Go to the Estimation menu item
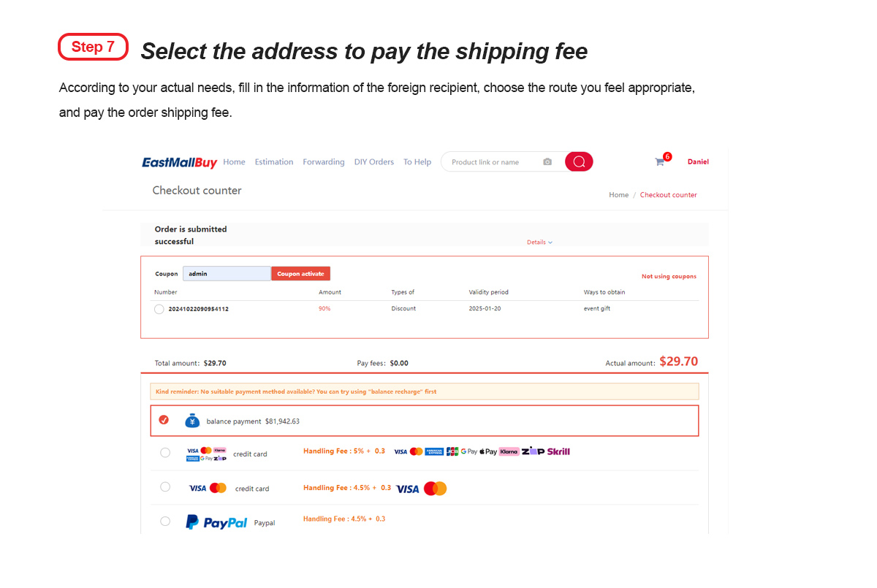Screen dimensions: 877x588 (x=274, y=162)
